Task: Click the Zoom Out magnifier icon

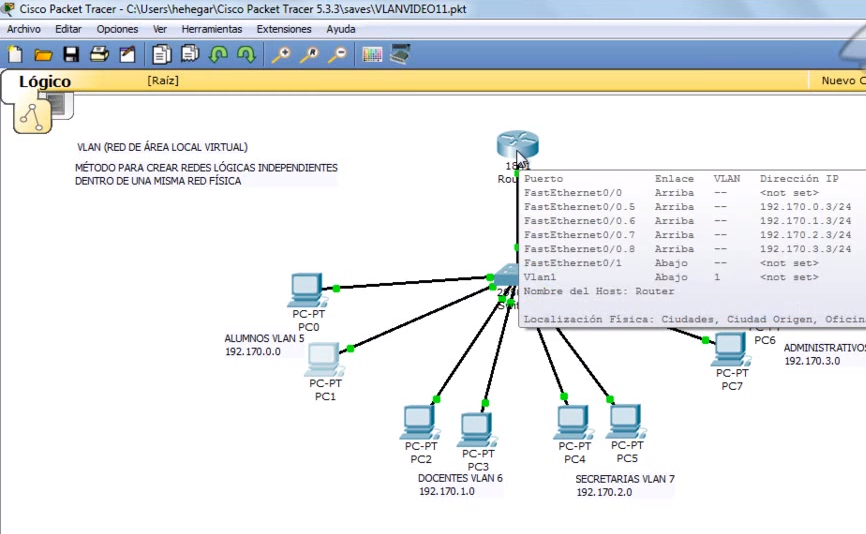Action: pyautogui.click(x=337, y=55)
